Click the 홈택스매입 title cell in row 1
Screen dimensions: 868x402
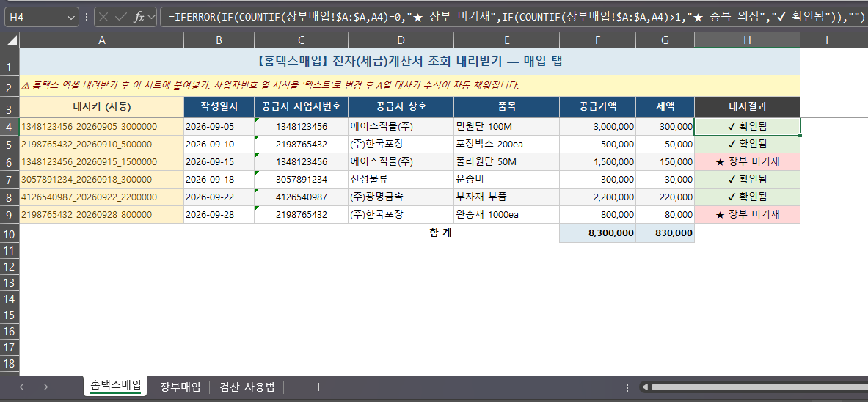coord(409,62)
